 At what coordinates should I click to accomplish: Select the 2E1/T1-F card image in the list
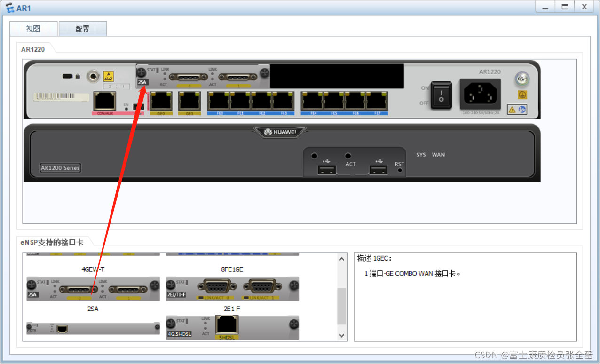pos(232,289)
